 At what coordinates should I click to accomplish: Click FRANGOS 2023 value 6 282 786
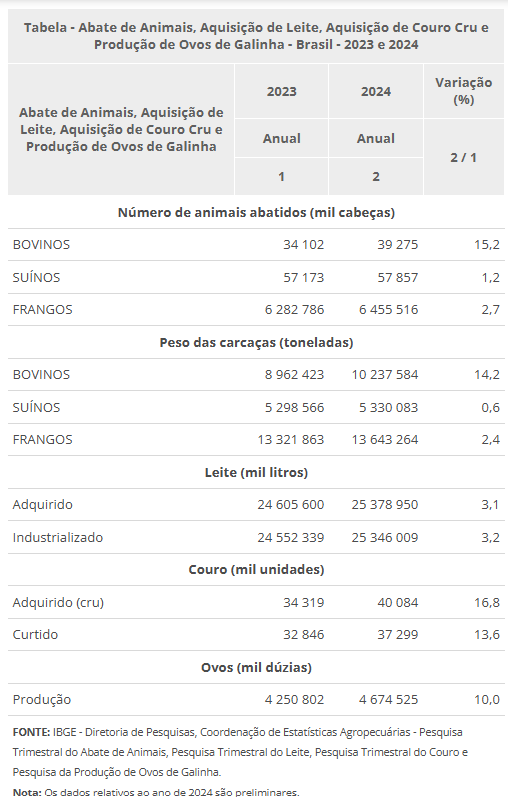pos(294,310)
